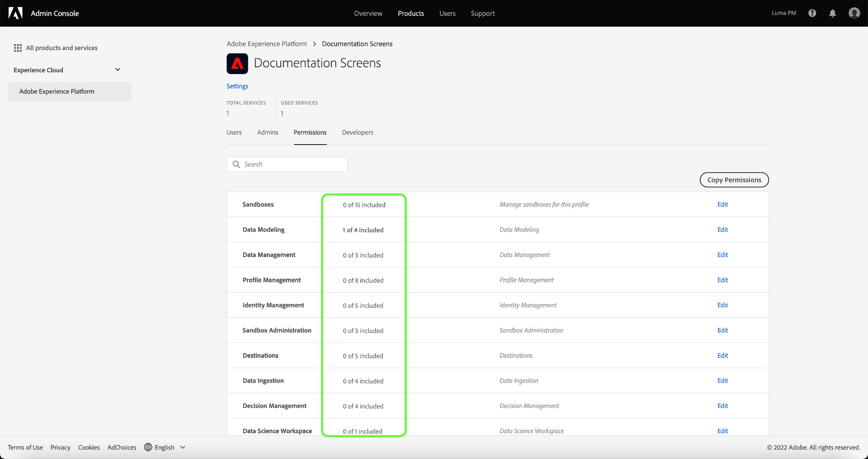Open the Users menu in top navigation
The height and width of the screenshot is (459, 868).
point(448,14)
